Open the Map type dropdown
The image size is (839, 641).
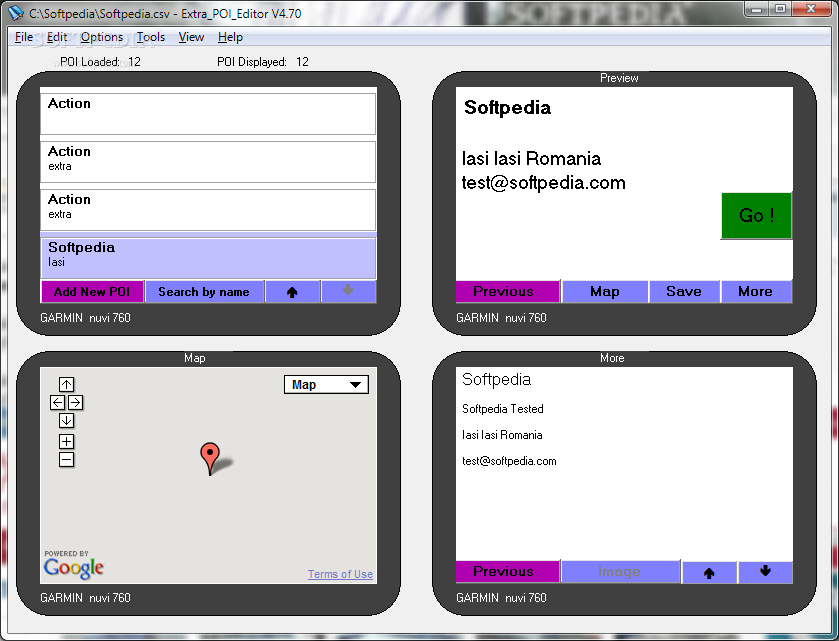click(326, 385)
